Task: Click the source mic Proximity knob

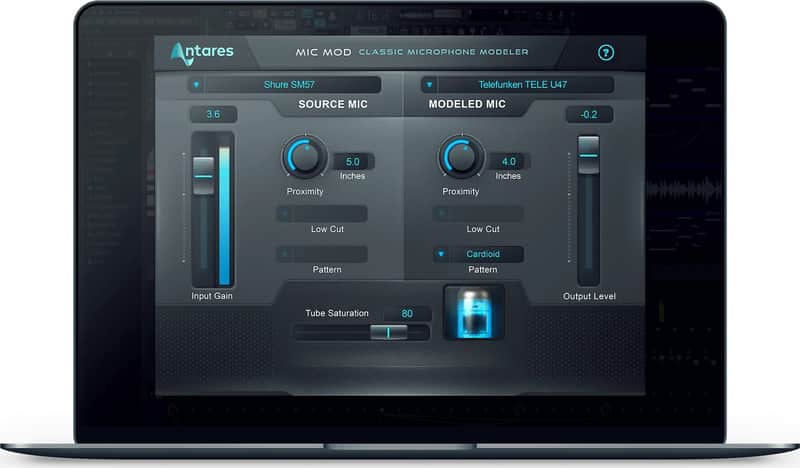Action: pos(305,157)
